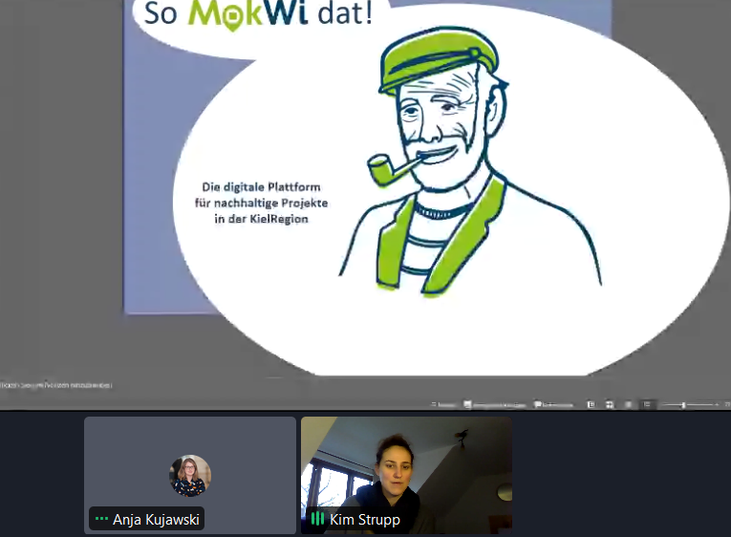Click the notes placeholder below the slide
Image resolution: width=731 pixels, height=537 pixels.
click(x=56, y=386)
